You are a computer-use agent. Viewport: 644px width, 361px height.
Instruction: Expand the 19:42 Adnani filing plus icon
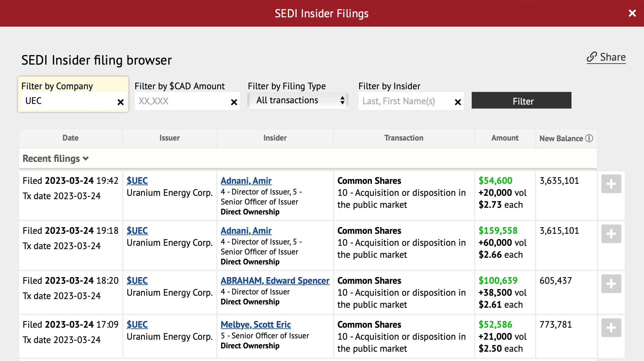[x=611, y=184]
